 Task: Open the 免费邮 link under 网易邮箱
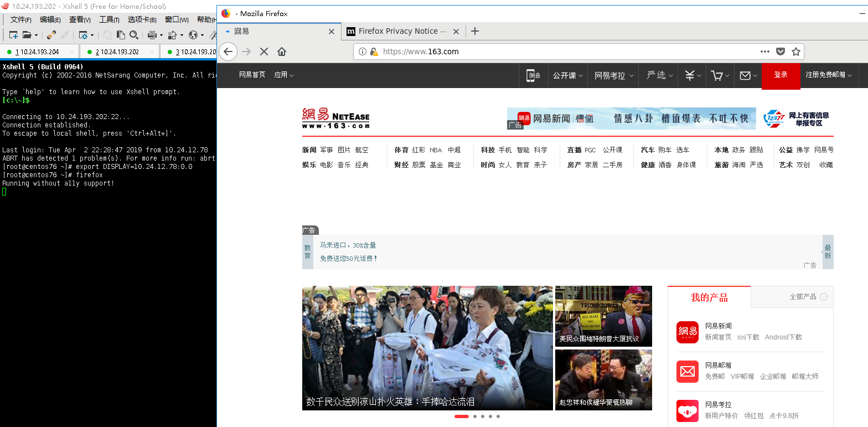click(715, 377)
